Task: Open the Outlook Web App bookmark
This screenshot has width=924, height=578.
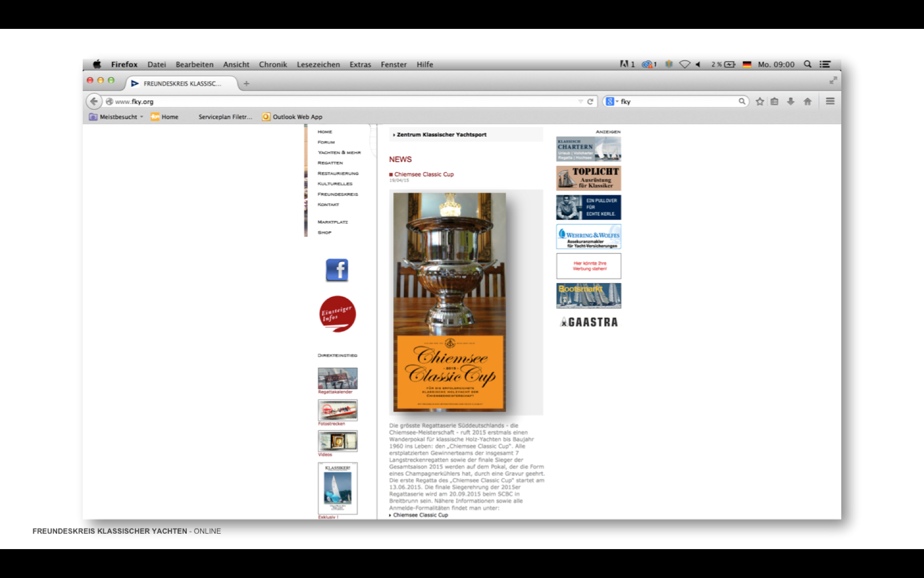Action: tap(292, 117)
